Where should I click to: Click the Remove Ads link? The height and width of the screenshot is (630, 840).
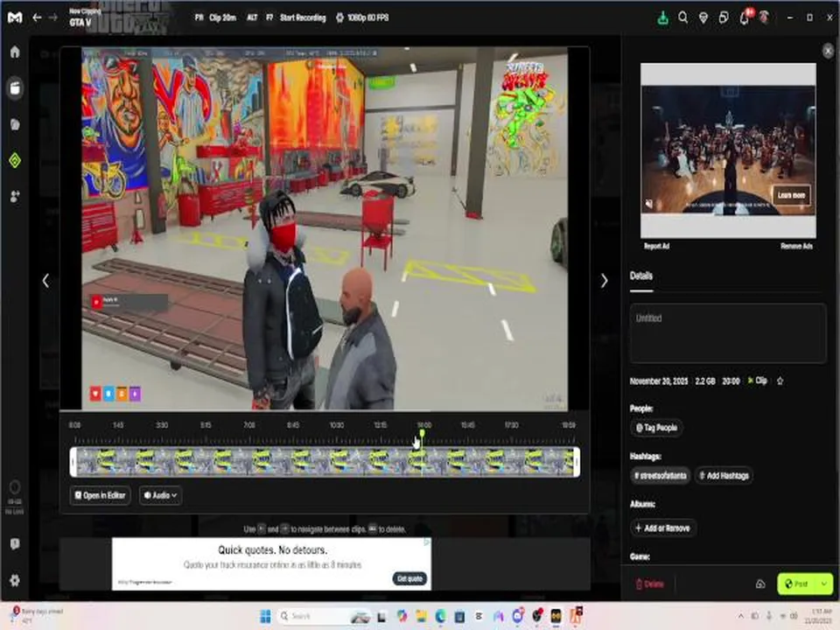click(x=796, y=247)
